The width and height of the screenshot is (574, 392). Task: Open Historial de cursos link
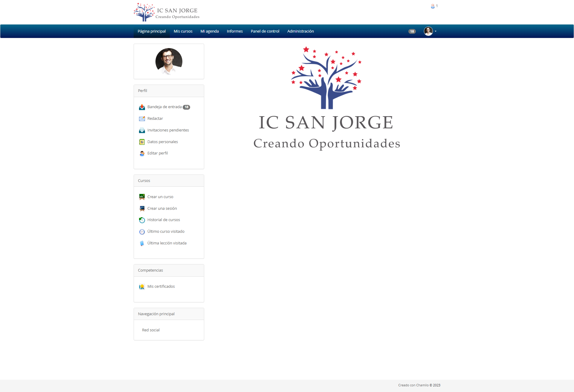pos(164,220)
